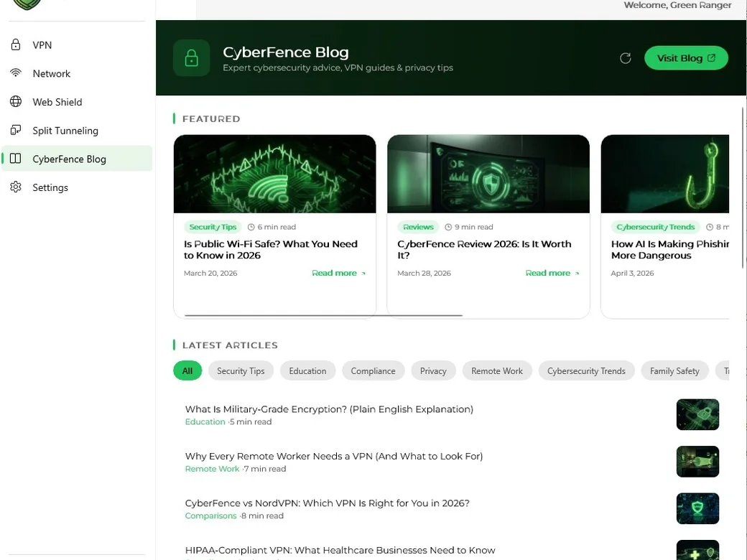Open the Web Shield section
747x560 pixels.
77,102
